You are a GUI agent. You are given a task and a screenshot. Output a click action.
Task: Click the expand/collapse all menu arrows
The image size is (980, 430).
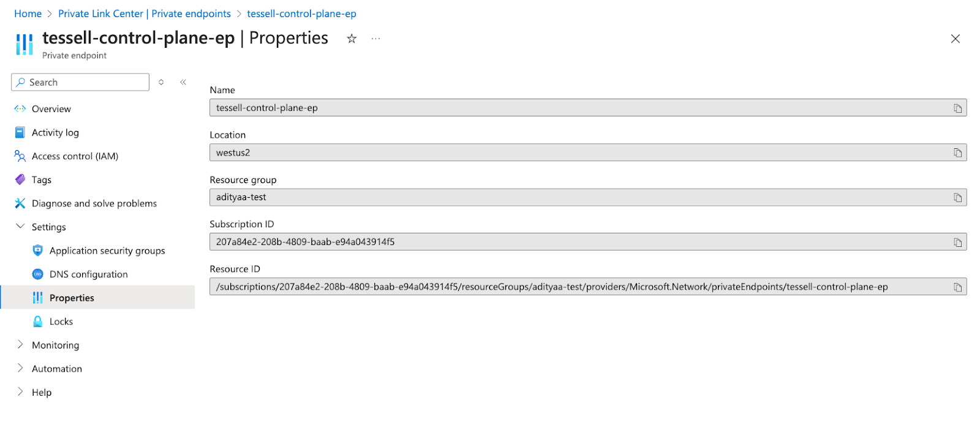161,82
